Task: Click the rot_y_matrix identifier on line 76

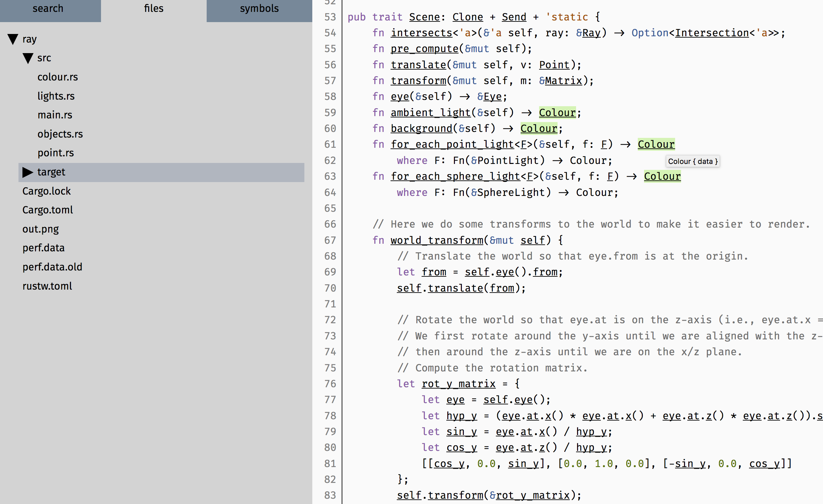Action: (x=458, y=384)
